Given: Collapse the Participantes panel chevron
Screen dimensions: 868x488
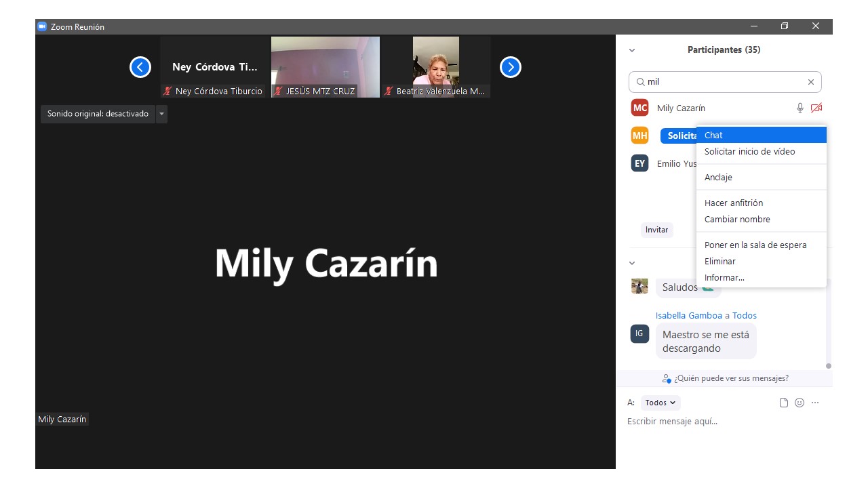Looking at the screenshot, I should click(632, 50).
